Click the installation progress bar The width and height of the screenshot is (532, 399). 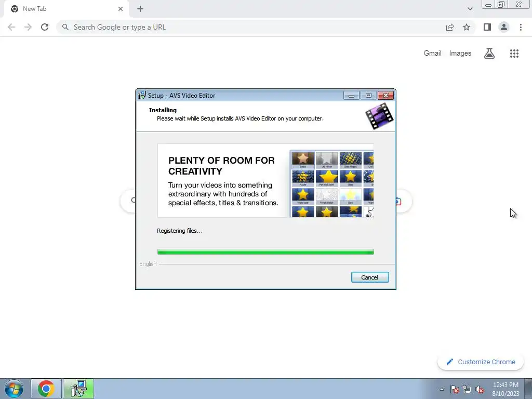tap(265, 252)
